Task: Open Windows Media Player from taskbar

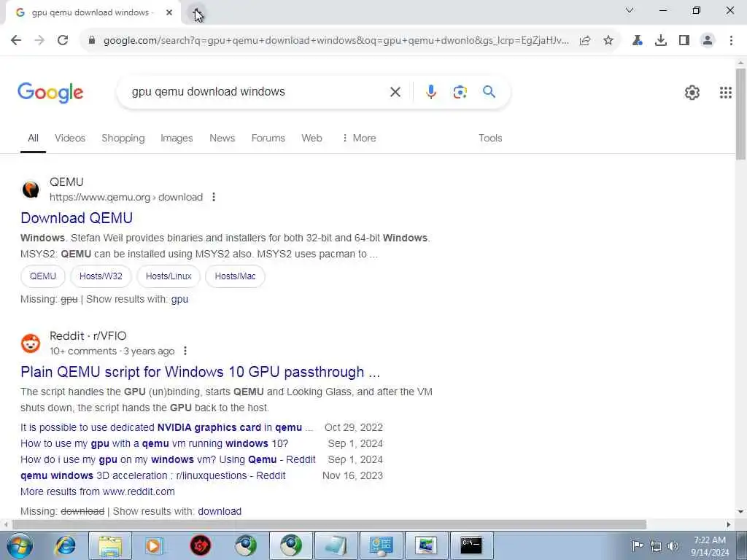Action: click(x=155, y=545)
